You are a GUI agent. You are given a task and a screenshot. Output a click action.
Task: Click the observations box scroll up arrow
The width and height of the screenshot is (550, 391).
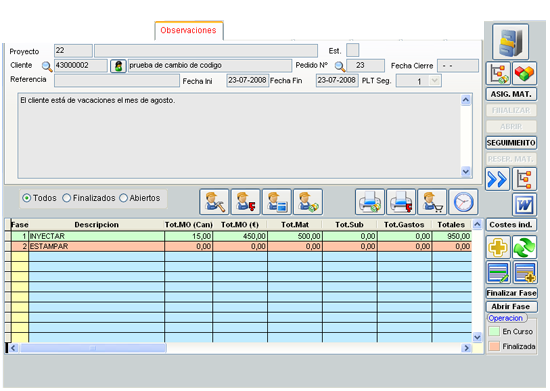point(465,100)
